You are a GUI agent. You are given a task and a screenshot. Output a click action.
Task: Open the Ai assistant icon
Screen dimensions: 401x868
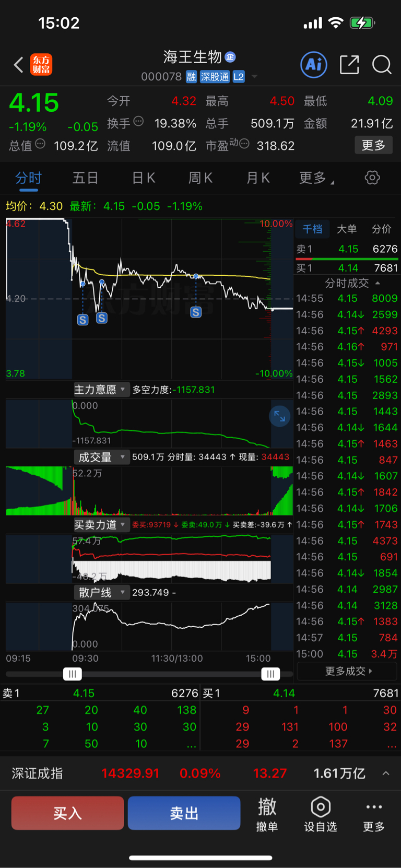click(314, 65)
